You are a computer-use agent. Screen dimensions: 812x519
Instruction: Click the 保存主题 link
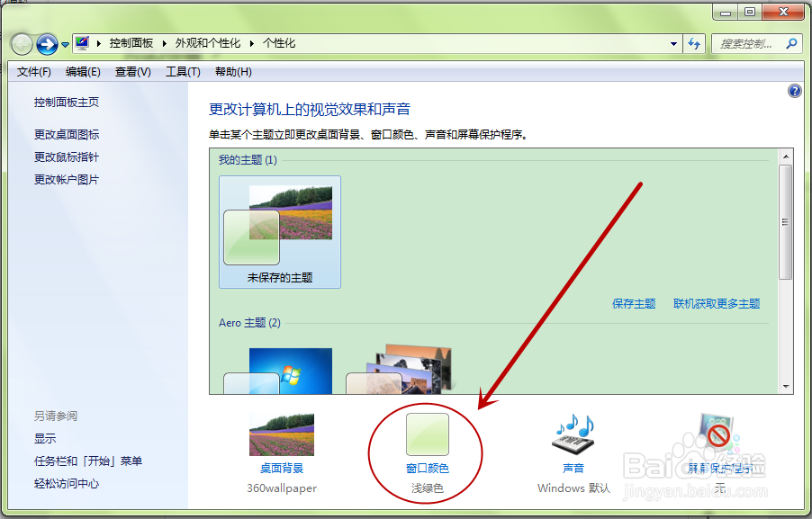coord(633,304)
